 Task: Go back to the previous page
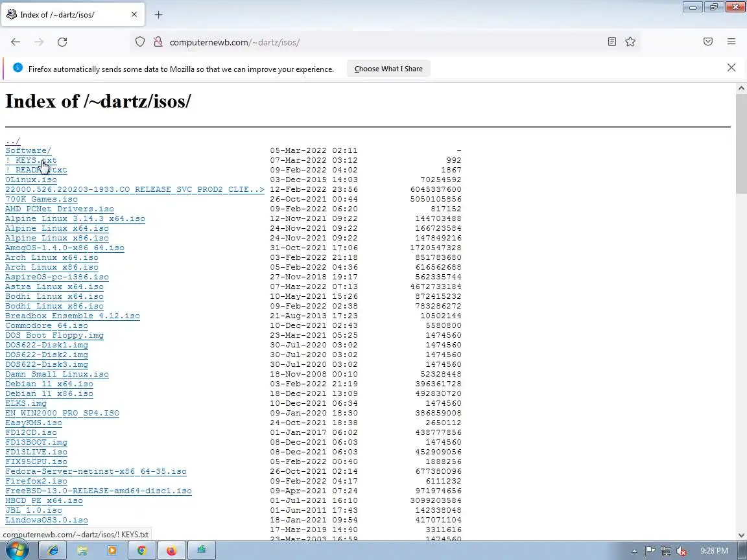(x=16, y=42)
